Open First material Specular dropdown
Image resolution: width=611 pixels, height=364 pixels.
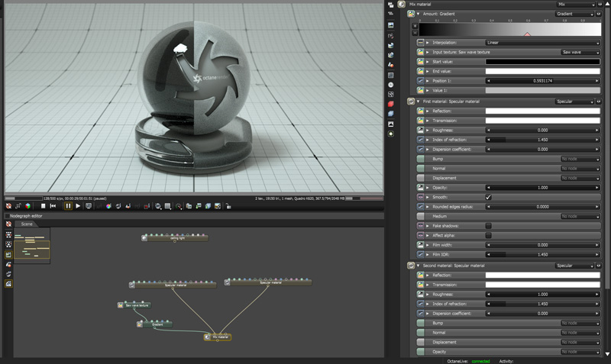pyautogui.click(x=574, y=101)
